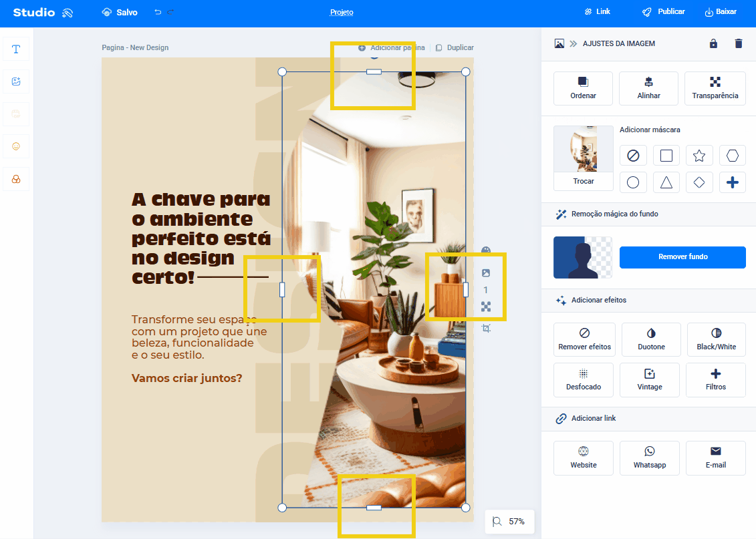Click the top-left corner selection handle
This screenshot has height=539, width=756.
283,71
